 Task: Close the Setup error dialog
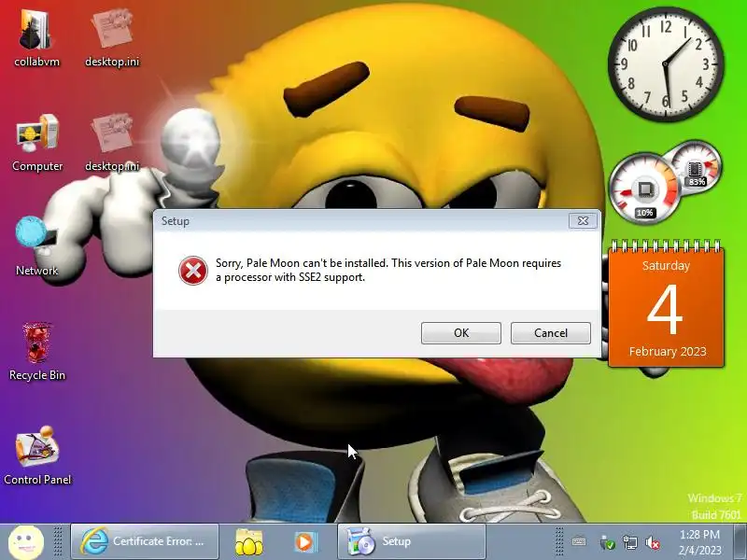(583, 221)
